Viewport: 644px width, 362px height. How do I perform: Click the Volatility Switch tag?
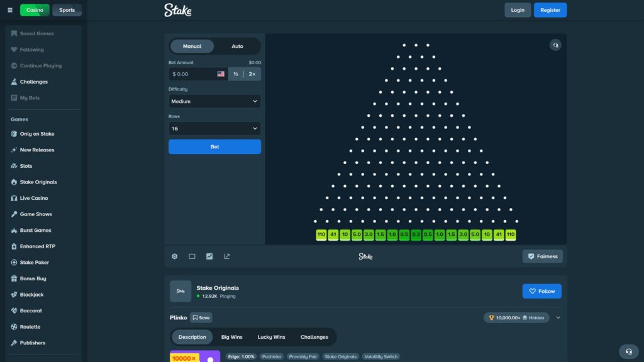click(x=380, y=357)
